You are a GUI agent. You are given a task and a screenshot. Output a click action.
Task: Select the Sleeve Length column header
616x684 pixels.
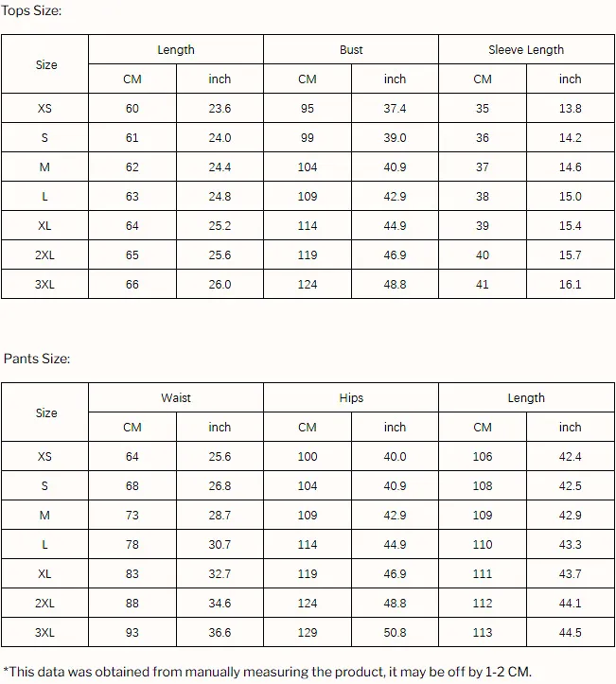pos(526,50)
